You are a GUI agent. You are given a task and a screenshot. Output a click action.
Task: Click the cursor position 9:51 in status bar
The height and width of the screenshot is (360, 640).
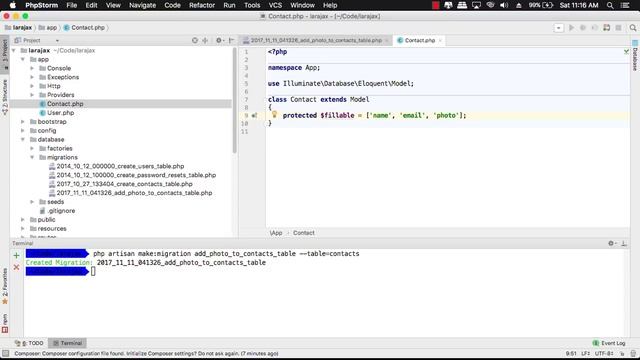(x=571, y=353)
